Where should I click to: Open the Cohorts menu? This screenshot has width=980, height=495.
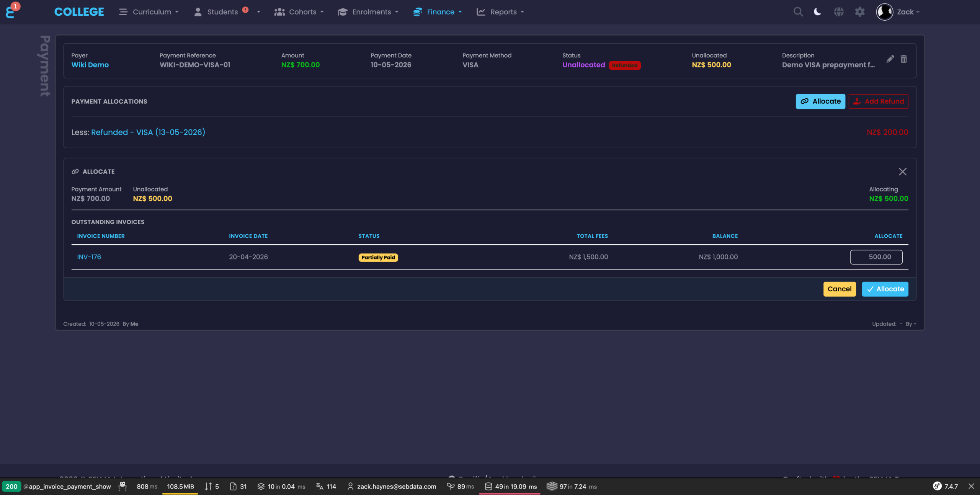tap(299, 12)
